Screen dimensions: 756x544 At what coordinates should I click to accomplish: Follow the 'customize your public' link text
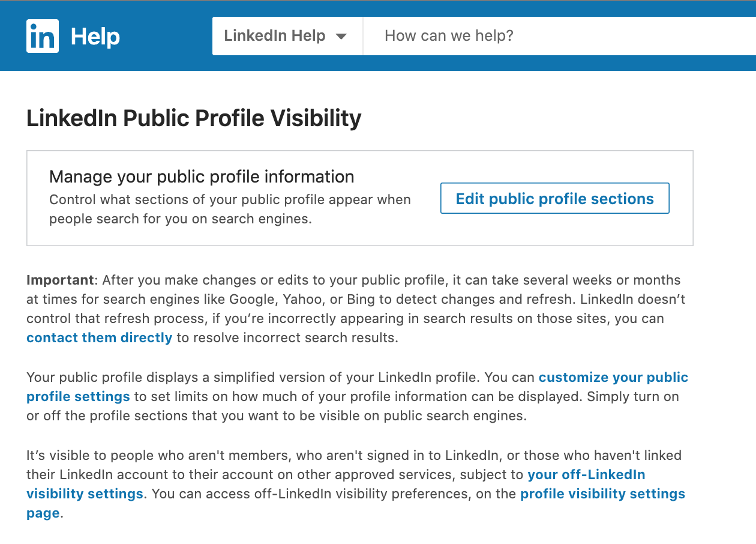pos(613,377)
